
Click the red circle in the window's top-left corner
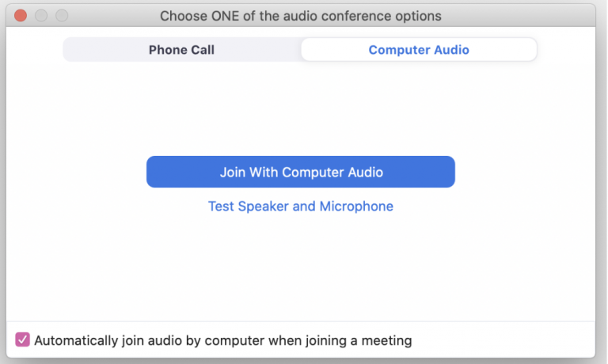(21, 16)
